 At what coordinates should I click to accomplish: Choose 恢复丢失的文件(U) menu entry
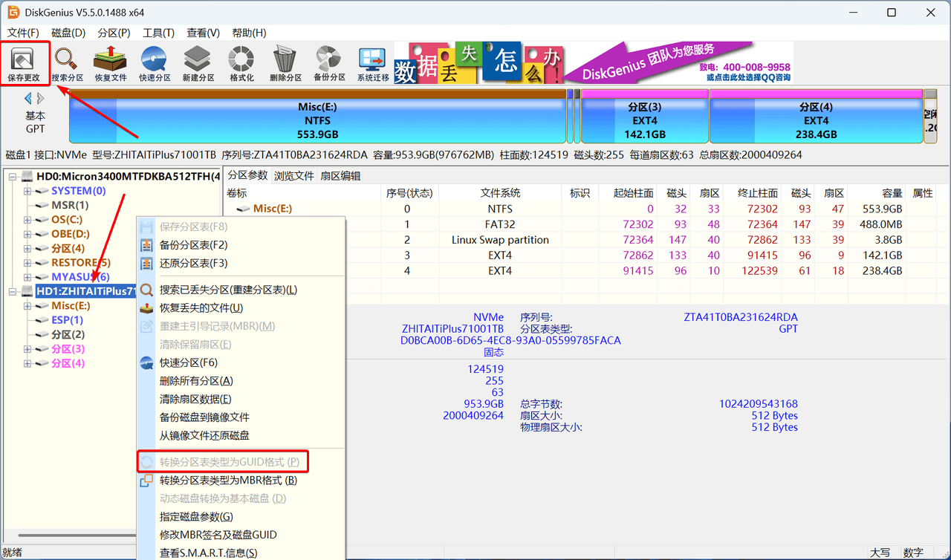pos(241,308)
